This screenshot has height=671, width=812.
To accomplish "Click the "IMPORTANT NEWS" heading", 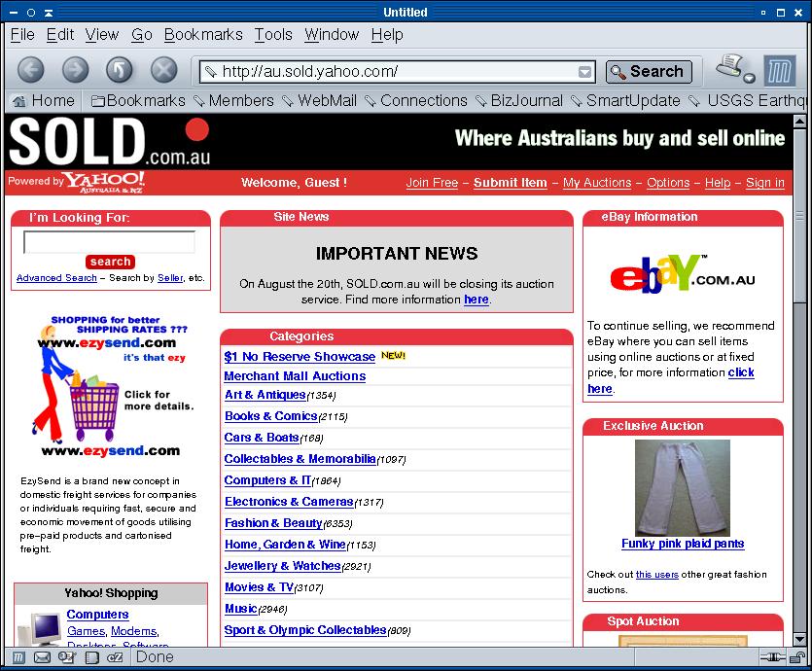I will [397, 253].
